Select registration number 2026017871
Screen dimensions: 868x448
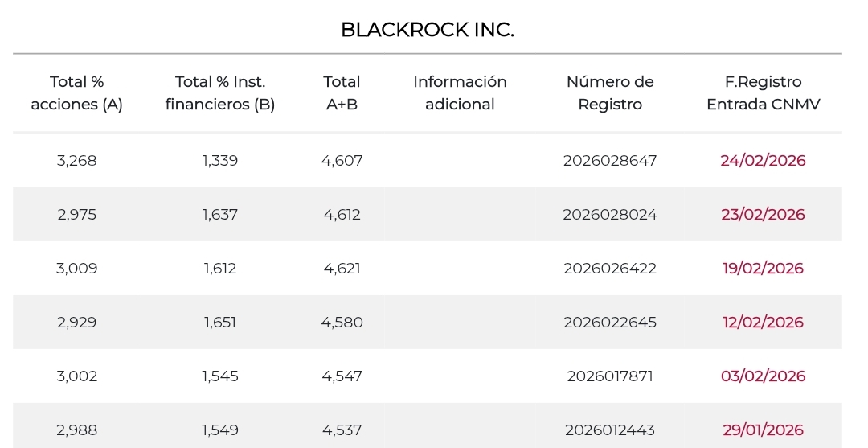pyautogui.click(x=610, y=376)
